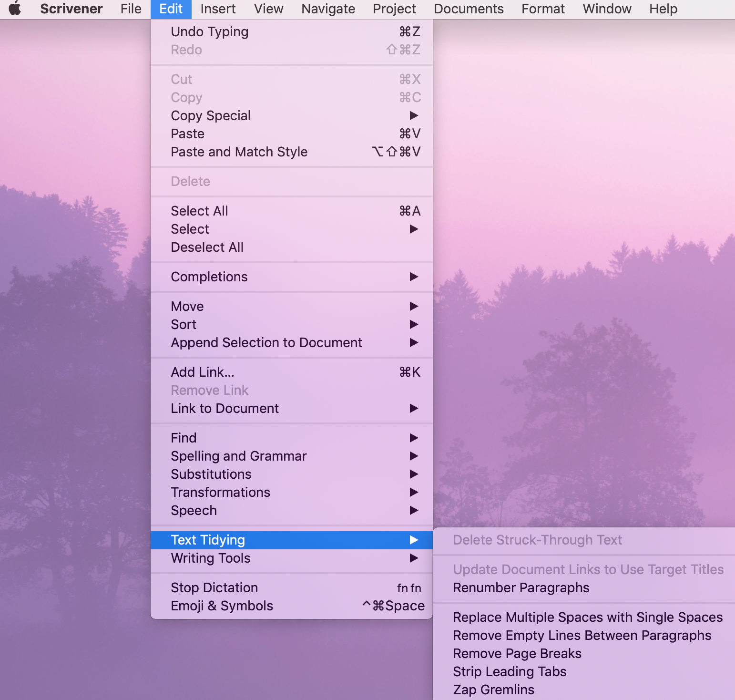Expand the Sort submenu
This screenshot has height=700, width=735.
point(292,324)
